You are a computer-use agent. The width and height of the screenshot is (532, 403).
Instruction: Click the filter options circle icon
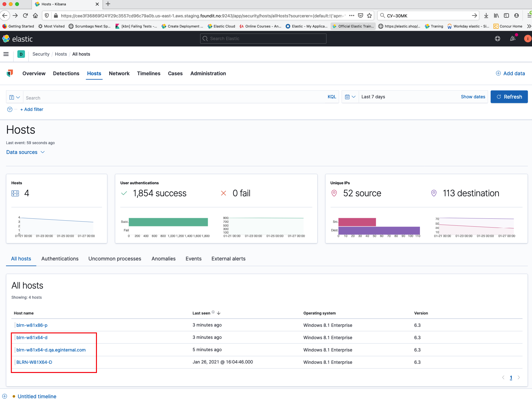[x=10, y=109]
